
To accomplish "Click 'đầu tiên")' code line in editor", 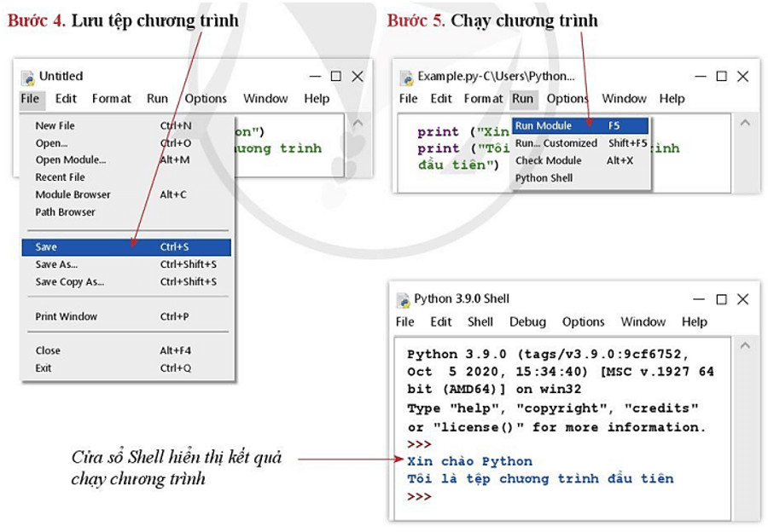I will (x=458, y=165).
